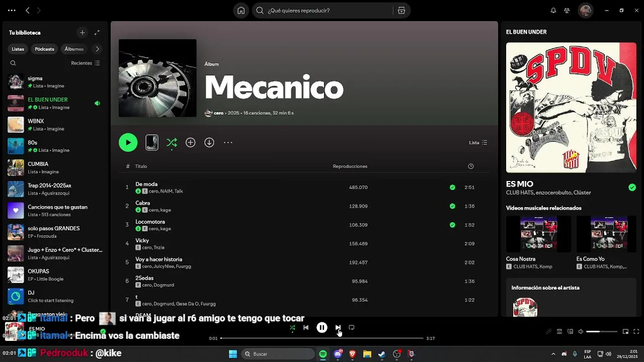Screen dimensions: 644x362
Task: Filter library by Listas
Action: click(18, 49)
